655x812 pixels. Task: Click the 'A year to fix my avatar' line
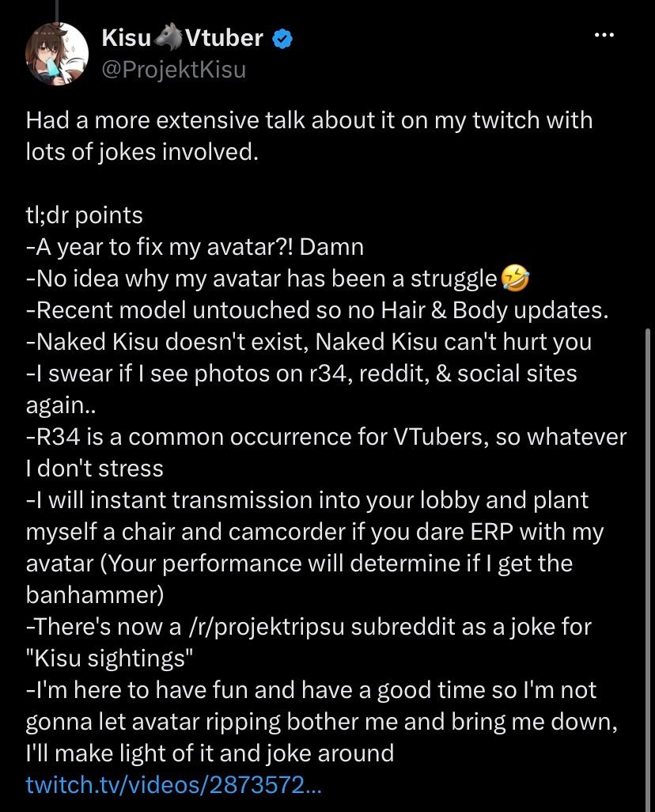click(195, 247)
